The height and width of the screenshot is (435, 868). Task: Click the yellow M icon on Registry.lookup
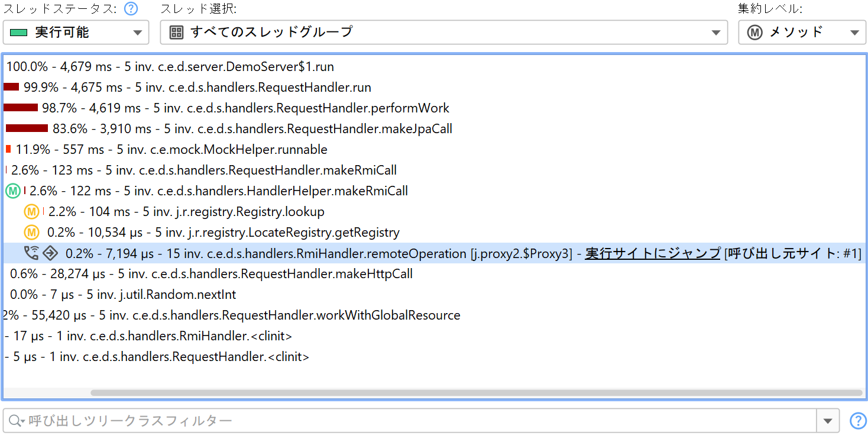32,212
